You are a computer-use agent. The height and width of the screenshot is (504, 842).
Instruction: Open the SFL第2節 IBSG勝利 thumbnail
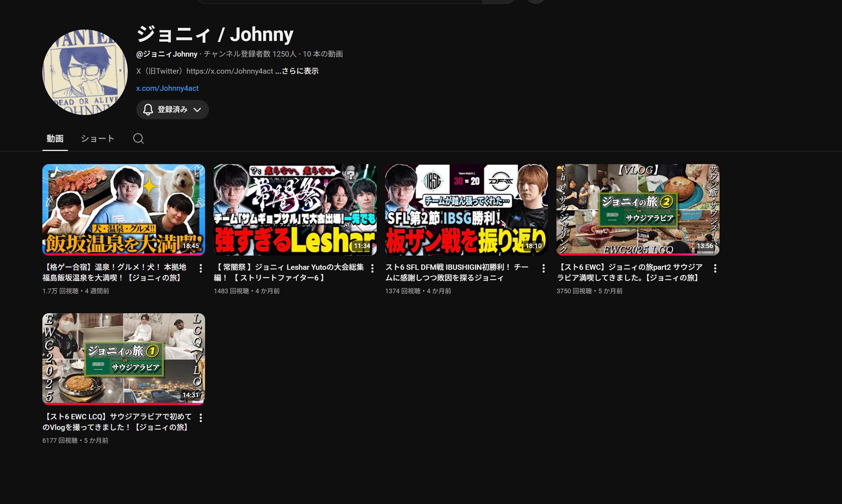(x=466, y=209)
